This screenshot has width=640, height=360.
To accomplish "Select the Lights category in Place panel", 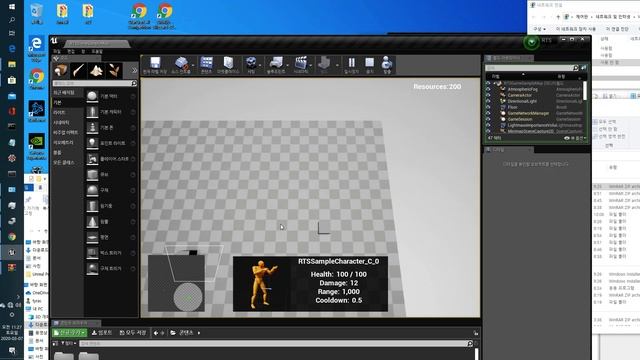I will click(59, 112).
